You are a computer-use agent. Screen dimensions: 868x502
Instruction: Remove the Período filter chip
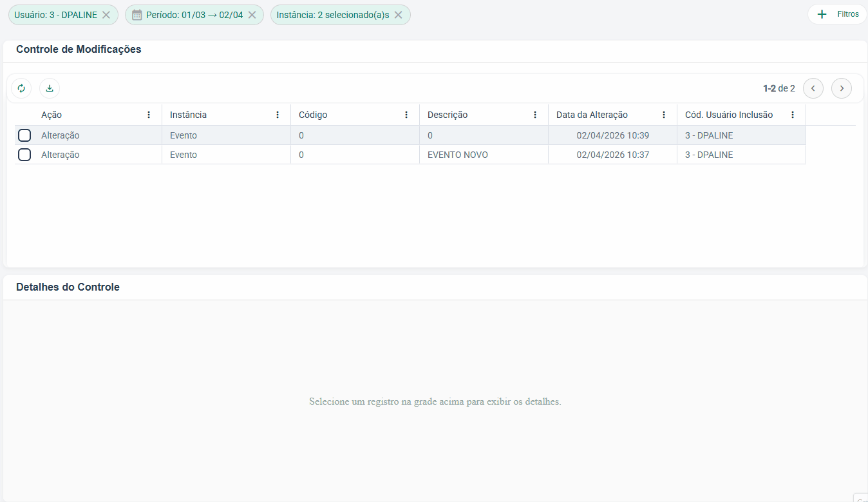[252, 15]
